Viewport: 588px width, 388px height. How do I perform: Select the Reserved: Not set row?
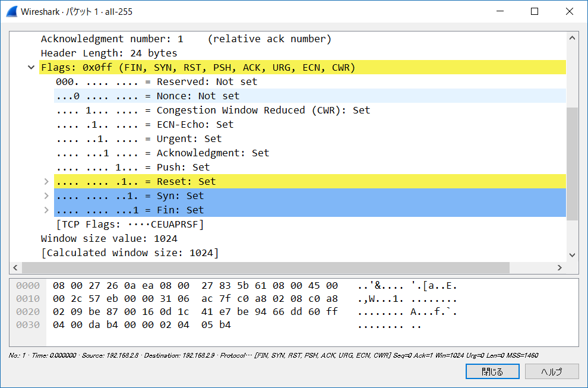[x=156, y=82]
